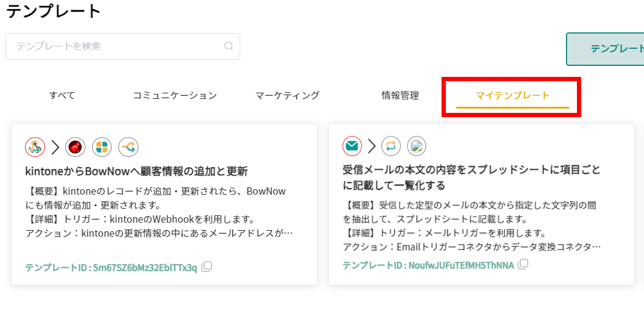Click the broken image icon on the email card
This screenshot has height=313, width=644.
pos(417,146)
